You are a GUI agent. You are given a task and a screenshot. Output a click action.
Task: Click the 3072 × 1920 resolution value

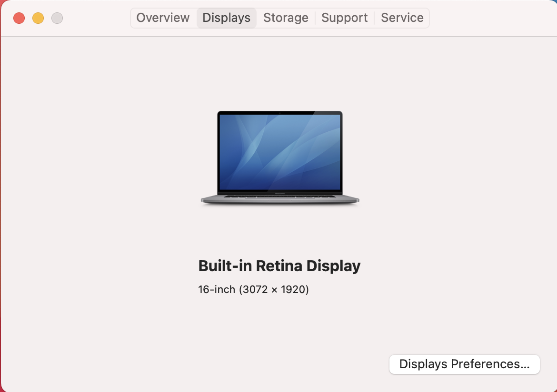274,289
